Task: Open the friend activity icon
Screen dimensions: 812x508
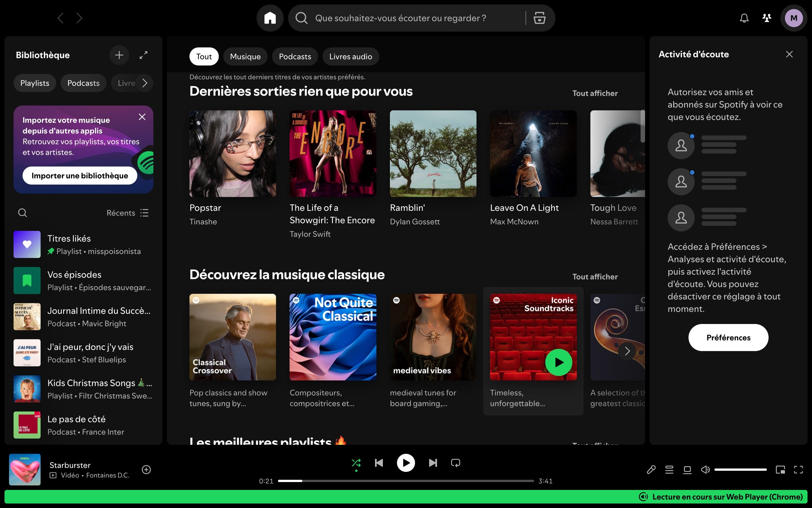Action: (766, 18)
